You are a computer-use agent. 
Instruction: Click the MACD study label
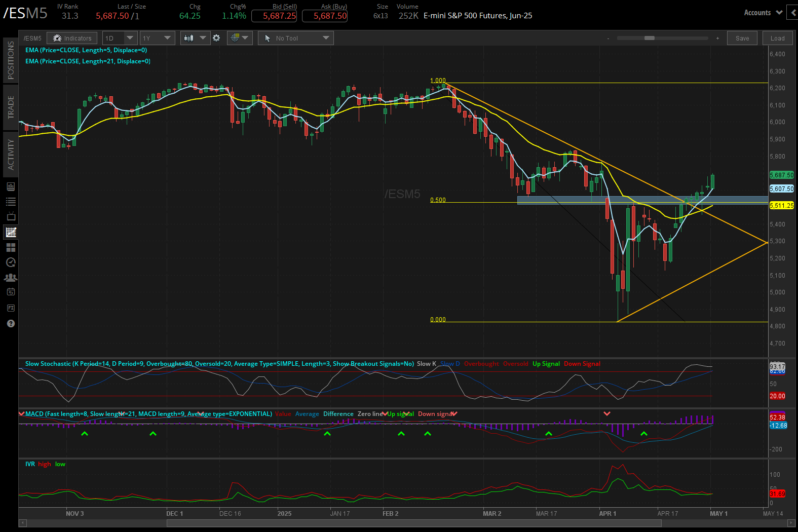click(148, 414)
